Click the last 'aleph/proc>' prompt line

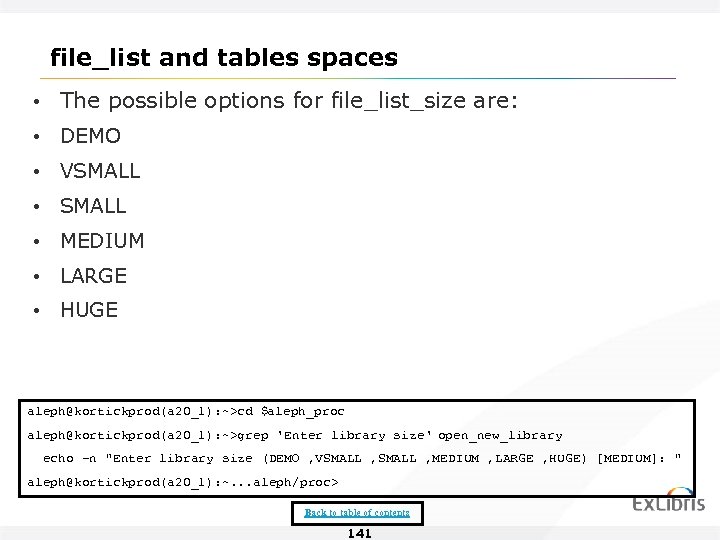pyautogui.click(x=183, y=482)
